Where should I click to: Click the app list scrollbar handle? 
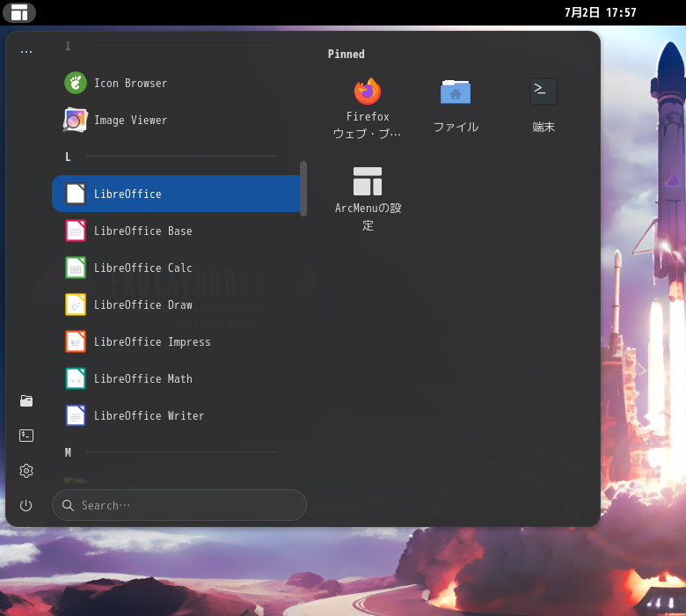[x=303, y=188]
